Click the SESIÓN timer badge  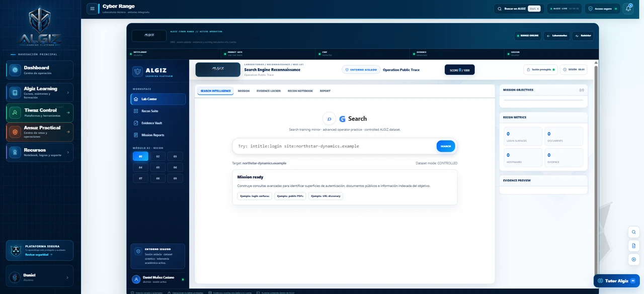(x=574, y=69)
